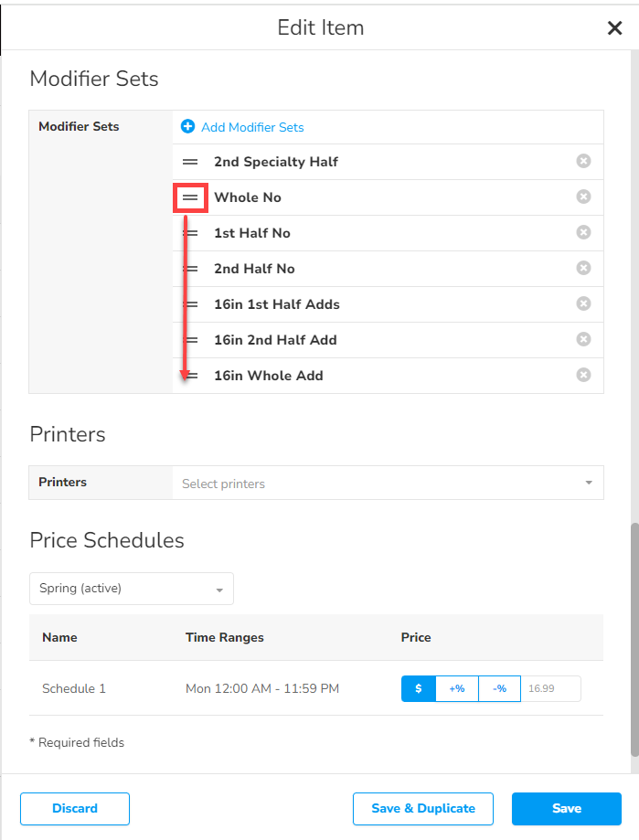Remove the 2nd Half No modifier set
The width and height of the screenshot is (639, 840).
583,268
